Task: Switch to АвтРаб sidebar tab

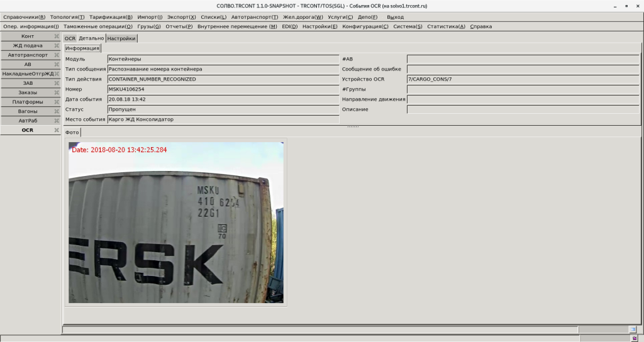Action: (x=28, y=121)
